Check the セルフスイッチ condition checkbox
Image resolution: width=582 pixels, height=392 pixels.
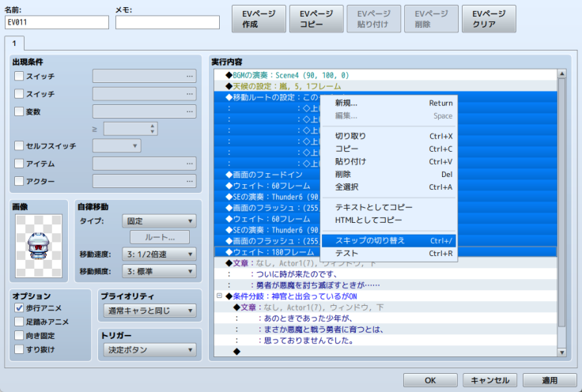click(x=20, y=146)
